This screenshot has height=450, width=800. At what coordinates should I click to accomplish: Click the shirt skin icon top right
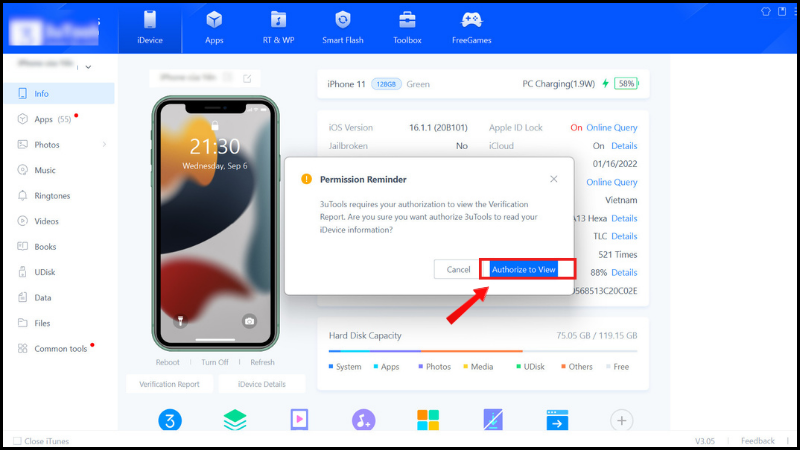point(766,11)
